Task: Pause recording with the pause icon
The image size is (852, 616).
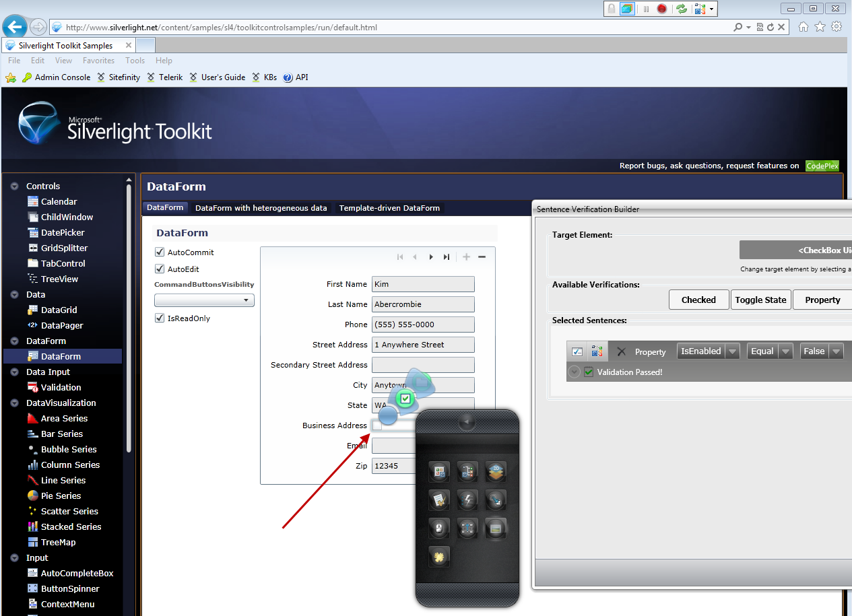Action: (646, 9)
